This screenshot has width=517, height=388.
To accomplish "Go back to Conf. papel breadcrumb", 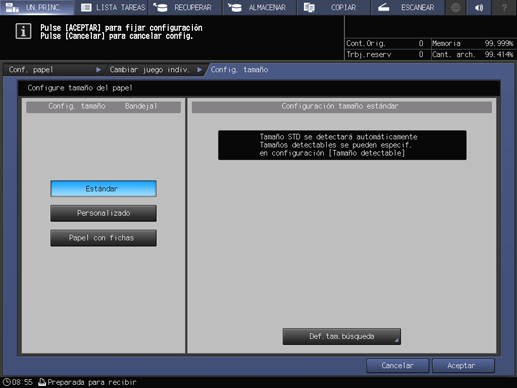I will tap(53, 70).
